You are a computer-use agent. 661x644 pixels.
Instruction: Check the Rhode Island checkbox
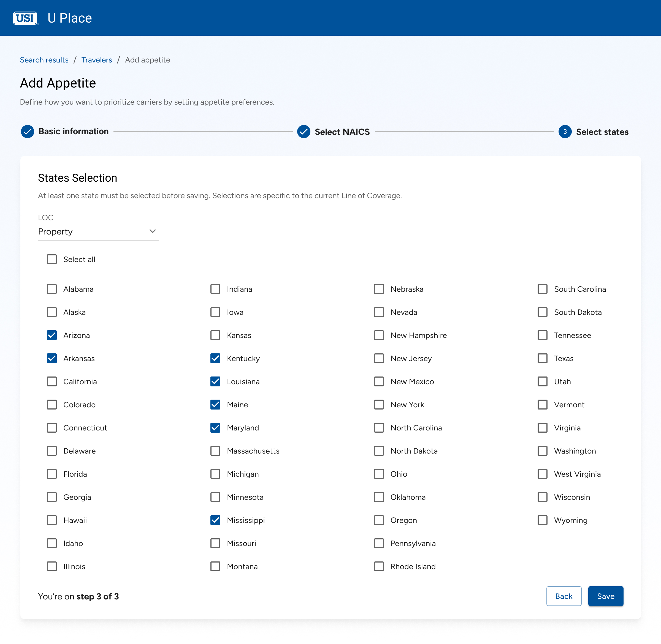tap(379, 567)
